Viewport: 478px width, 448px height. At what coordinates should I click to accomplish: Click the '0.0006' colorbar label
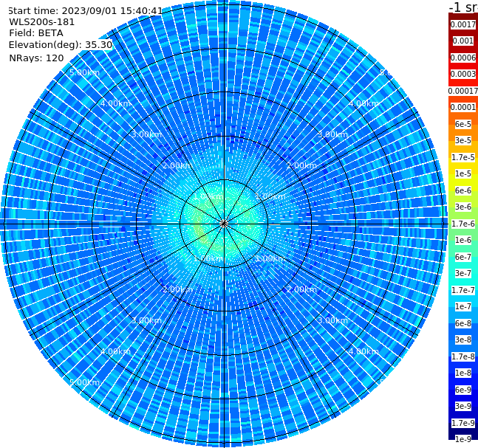[462, 58]
